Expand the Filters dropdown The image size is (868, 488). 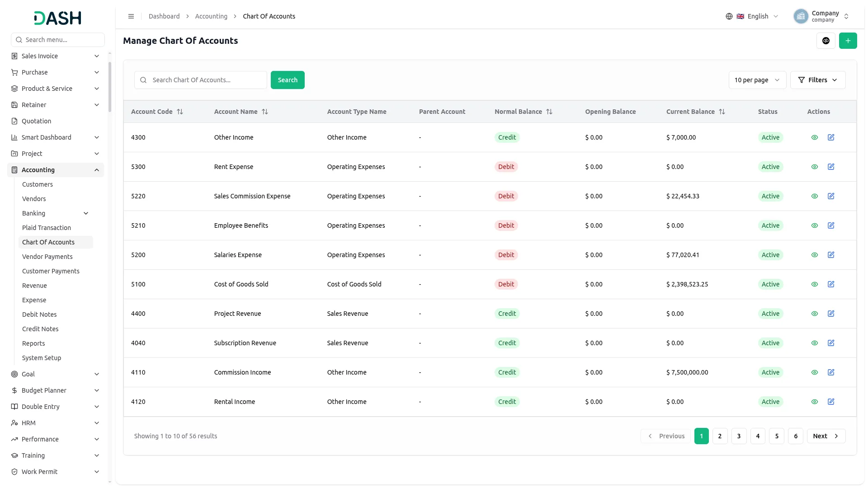[x=817, y=80]
